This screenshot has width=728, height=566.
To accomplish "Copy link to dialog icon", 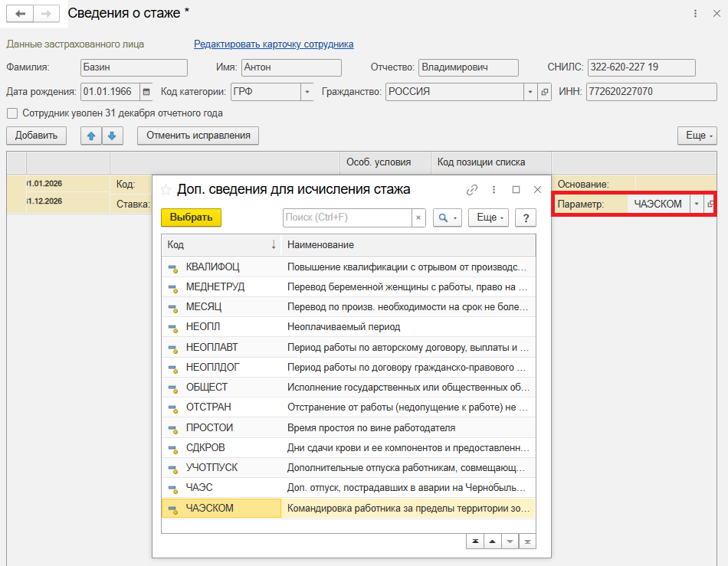I will 472,189.
